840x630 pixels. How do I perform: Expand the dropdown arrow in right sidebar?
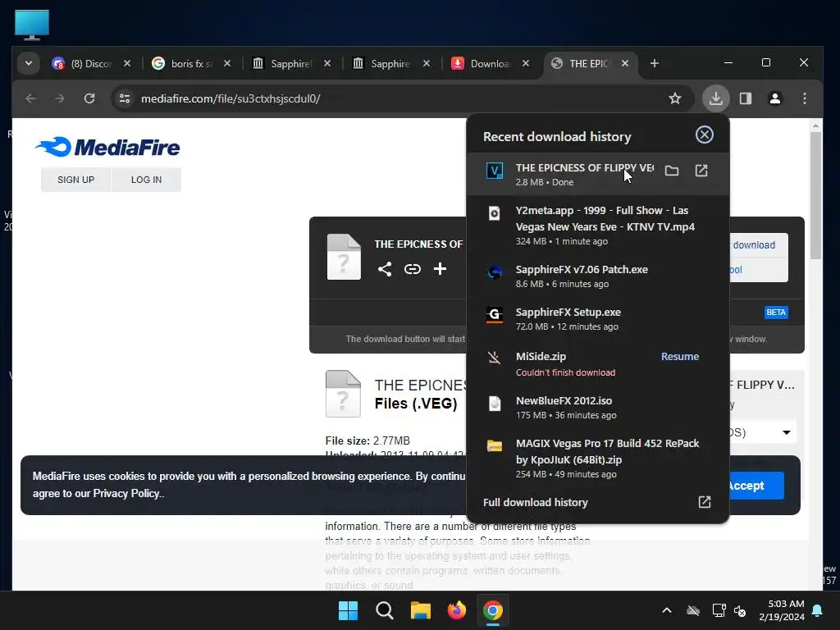pyautogui.click(x=787, y=432)
